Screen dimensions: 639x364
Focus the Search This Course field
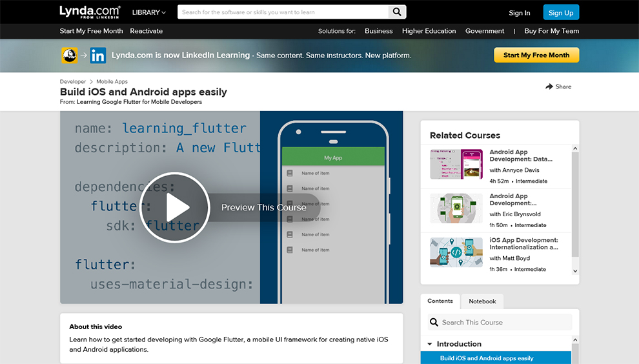[500, 323]
